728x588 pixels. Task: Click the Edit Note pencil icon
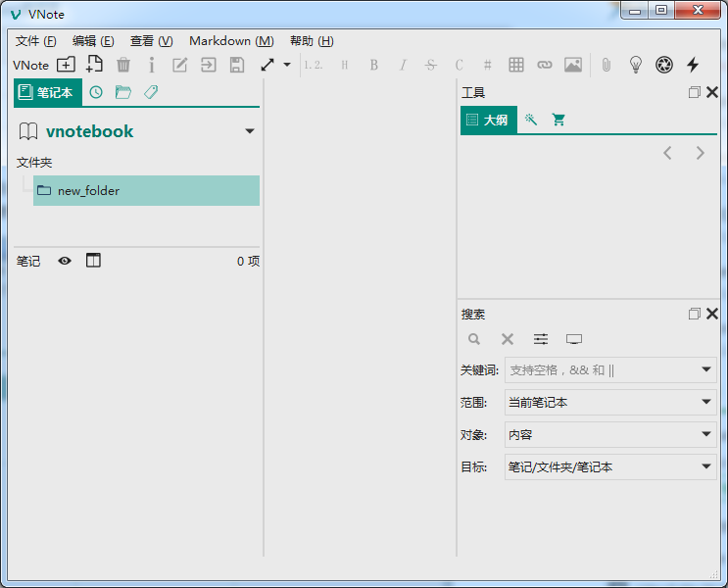click(179, 65)
